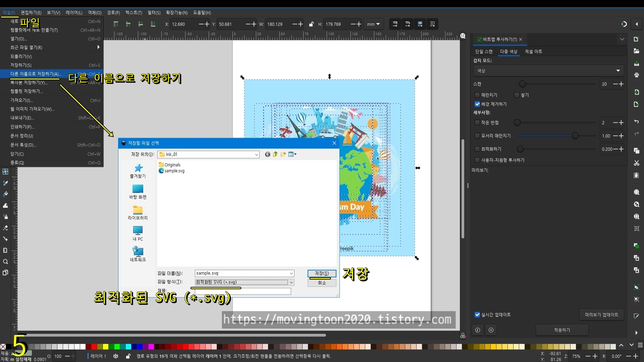Select the Dropper color picker tool
This screenshot has height=362, width=644.
point(5,183)
